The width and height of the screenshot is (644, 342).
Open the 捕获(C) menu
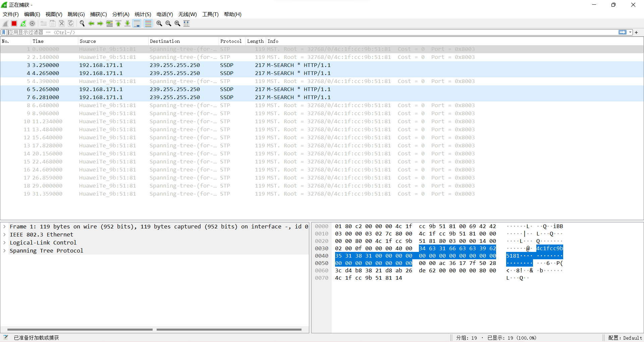coord(99,14)
